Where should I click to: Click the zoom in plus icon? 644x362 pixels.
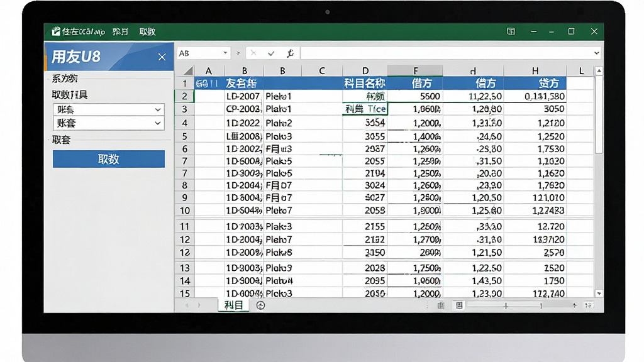[574, 305]
